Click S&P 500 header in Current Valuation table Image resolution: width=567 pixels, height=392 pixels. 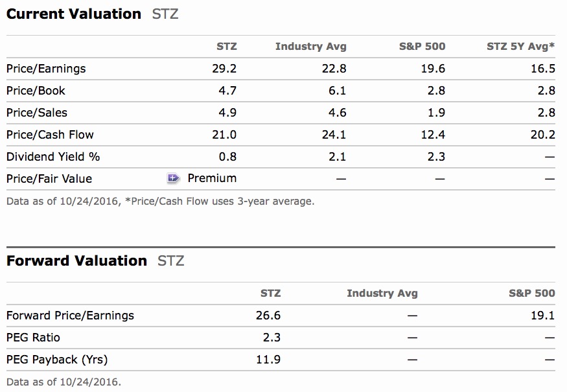tap(422, 46)
